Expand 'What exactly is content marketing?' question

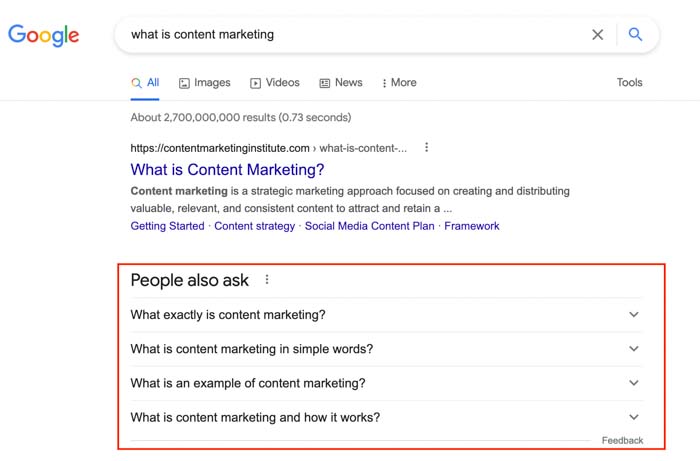click(386, 315)
